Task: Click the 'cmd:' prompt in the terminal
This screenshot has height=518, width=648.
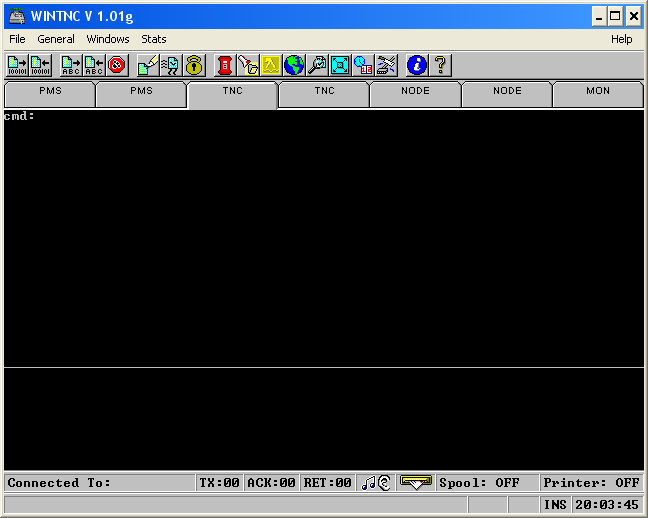Action: click(x=19, y=116)
